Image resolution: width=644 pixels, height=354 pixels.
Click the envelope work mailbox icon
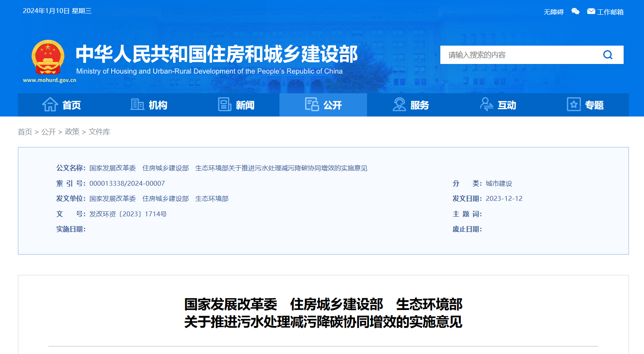pos(591,11)
